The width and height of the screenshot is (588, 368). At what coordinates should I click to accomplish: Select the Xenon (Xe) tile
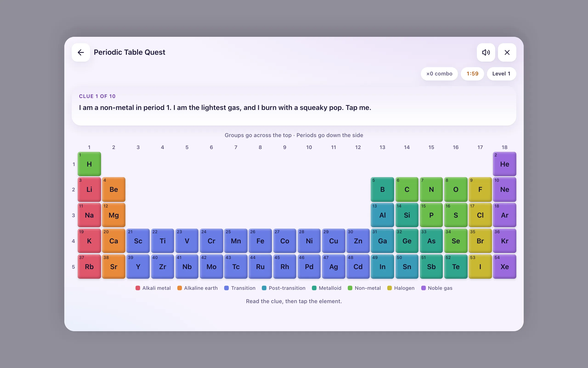click(504, 267)
